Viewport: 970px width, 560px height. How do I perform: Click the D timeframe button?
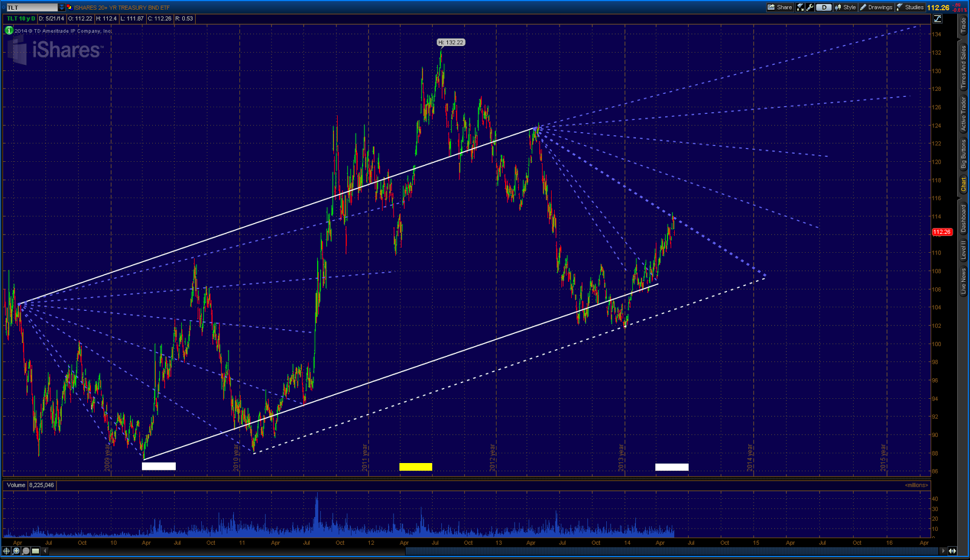pos(824,7)
